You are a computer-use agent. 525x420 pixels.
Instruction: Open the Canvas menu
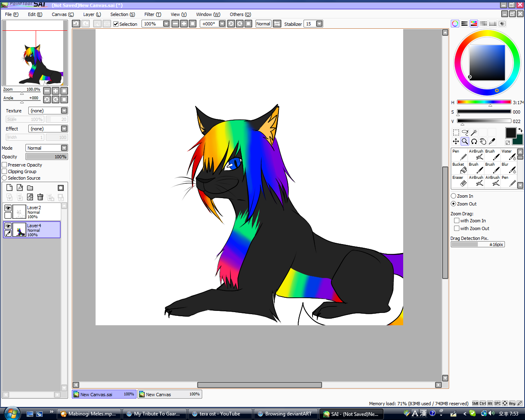click(63, 14)
